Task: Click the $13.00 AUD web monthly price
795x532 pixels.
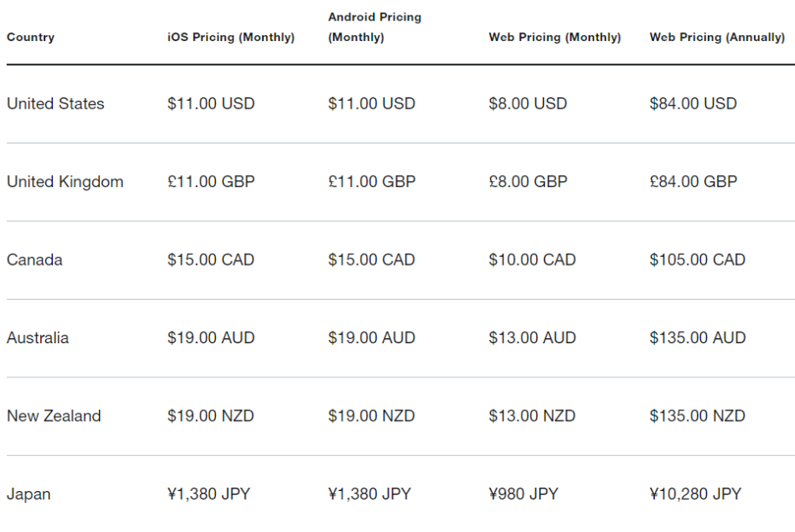Action: coord(532,338)
